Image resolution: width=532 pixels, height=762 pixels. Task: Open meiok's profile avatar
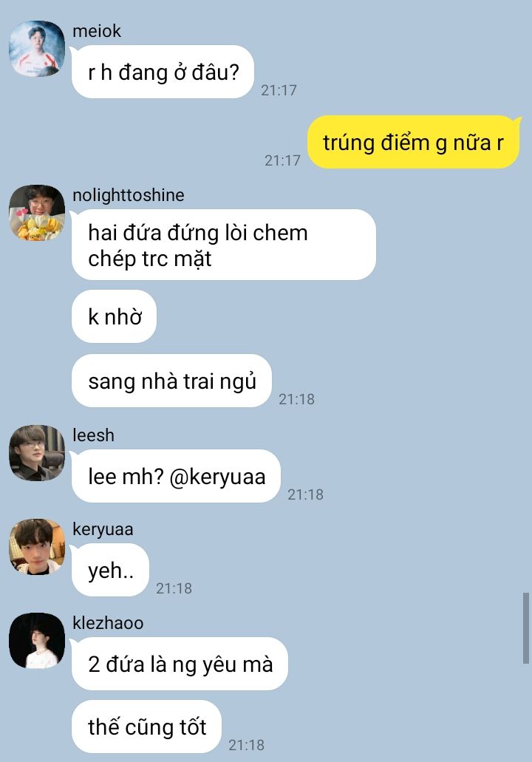point(37,49)
